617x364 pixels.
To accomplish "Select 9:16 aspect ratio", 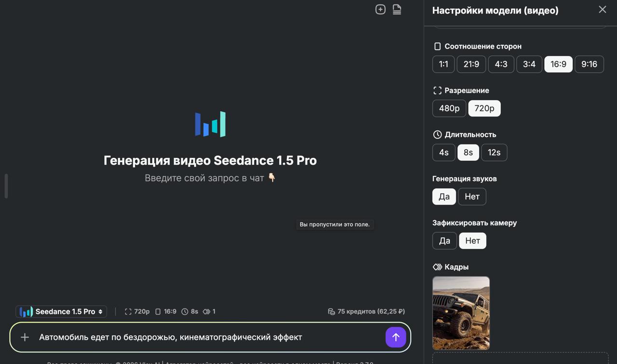I will click(589, 64).
